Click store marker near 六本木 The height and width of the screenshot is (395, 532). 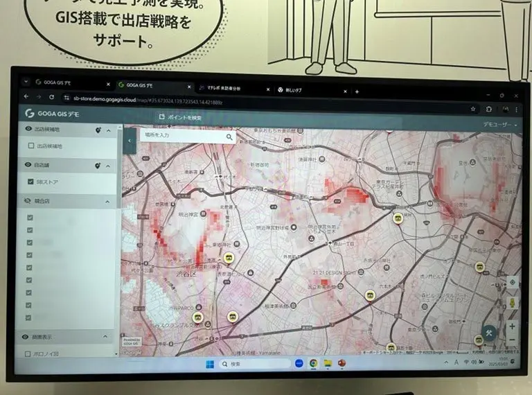pyautogui.click(x=370, y=296)
